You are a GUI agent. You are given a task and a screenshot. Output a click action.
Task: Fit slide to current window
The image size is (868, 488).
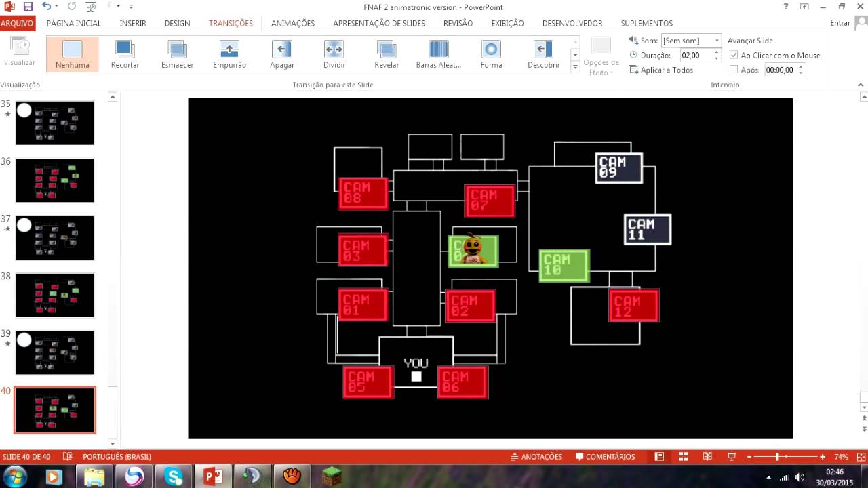(860, 457)
